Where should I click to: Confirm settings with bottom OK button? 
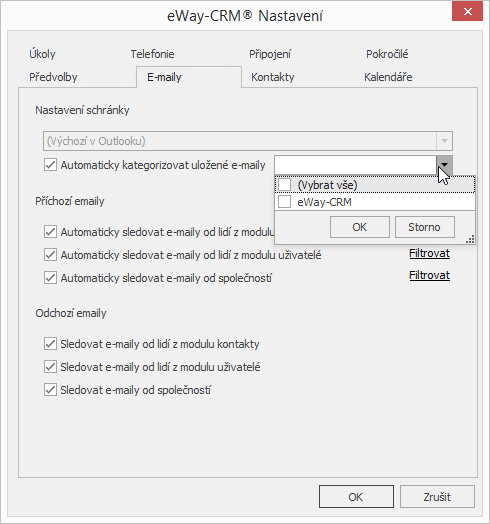[356, 497]
